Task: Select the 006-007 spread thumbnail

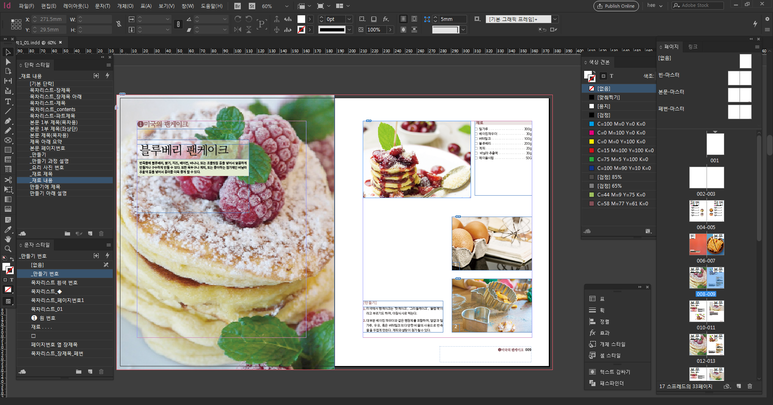Action: click(706, 246)
